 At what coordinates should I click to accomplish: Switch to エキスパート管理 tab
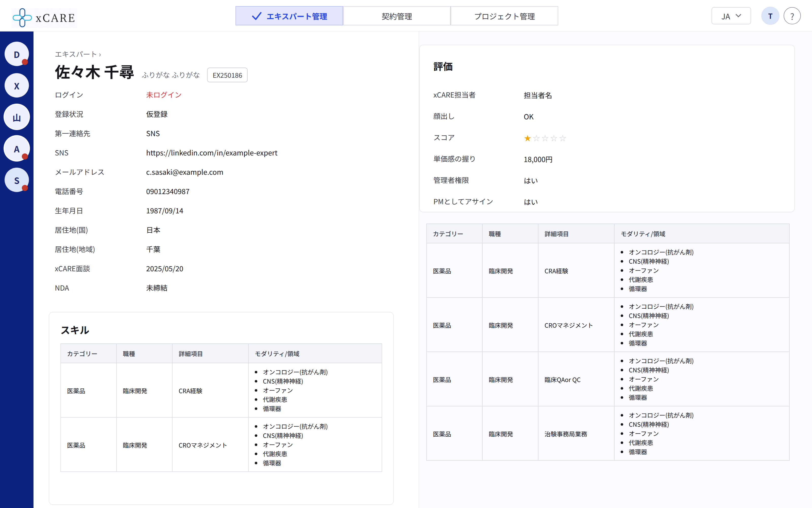[289, 16]
